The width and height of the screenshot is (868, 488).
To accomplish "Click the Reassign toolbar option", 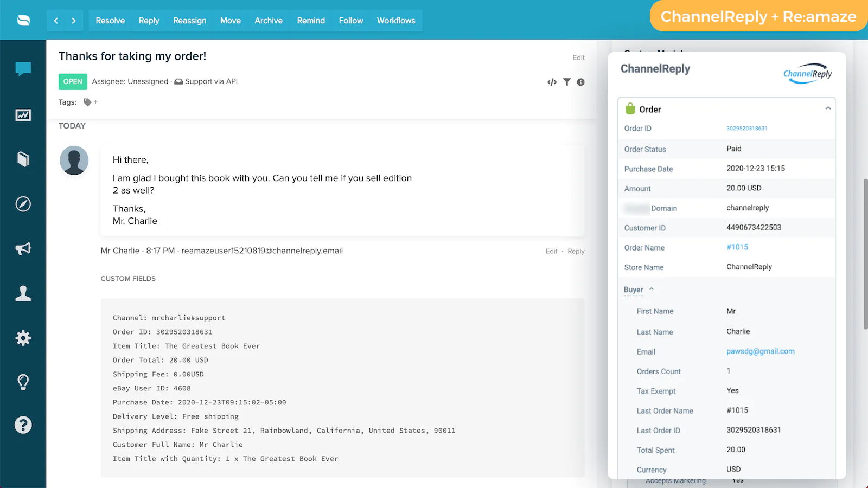I will (189, 21).
